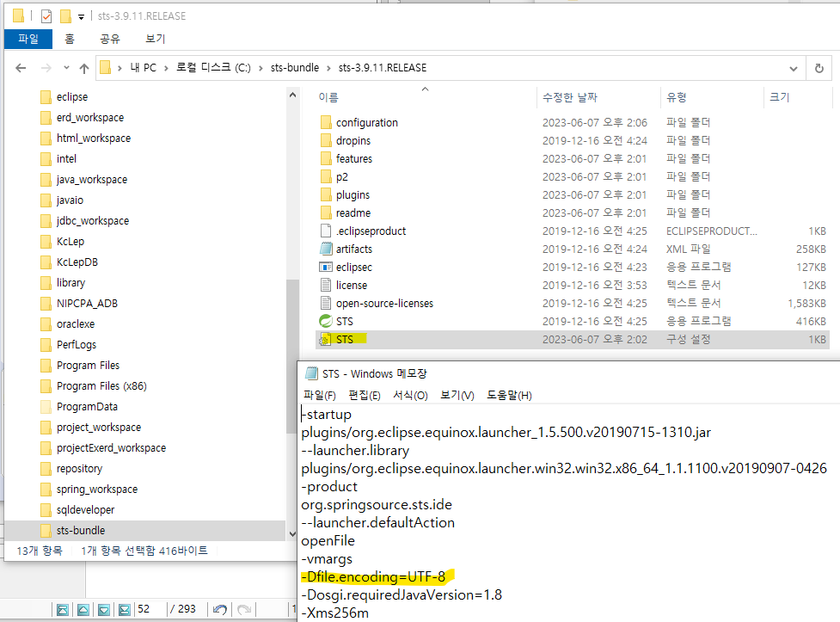Click the configuration folder icon in file list

tap(326, 123)
